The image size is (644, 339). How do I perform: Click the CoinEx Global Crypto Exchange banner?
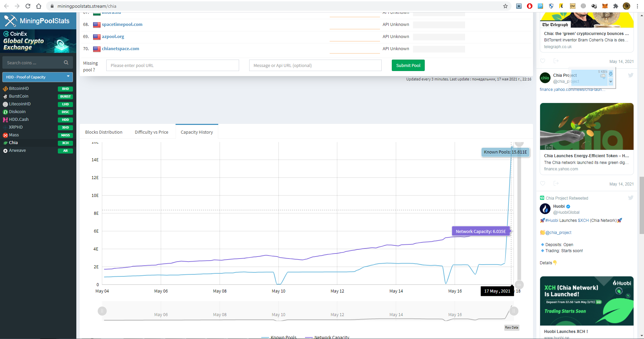(38, 41)
